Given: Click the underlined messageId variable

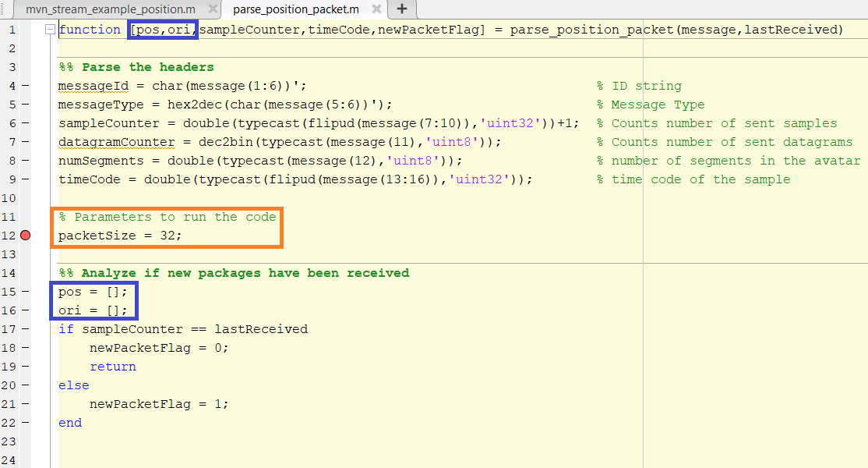Looking at the screenshot, I should click(x=94, y=87).
